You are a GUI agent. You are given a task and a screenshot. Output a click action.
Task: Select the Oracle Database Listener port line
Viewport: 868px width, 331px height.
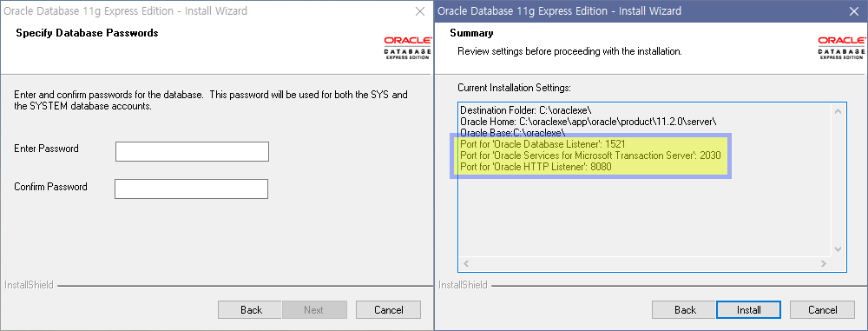pos(542,145)
